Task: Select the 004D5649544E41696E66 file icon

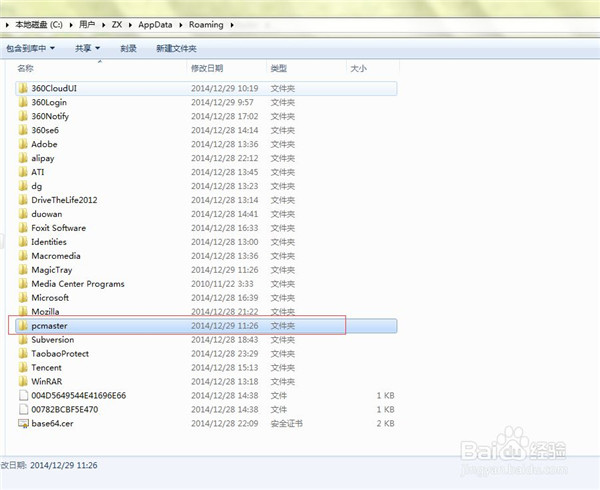Action: (23, 395)
